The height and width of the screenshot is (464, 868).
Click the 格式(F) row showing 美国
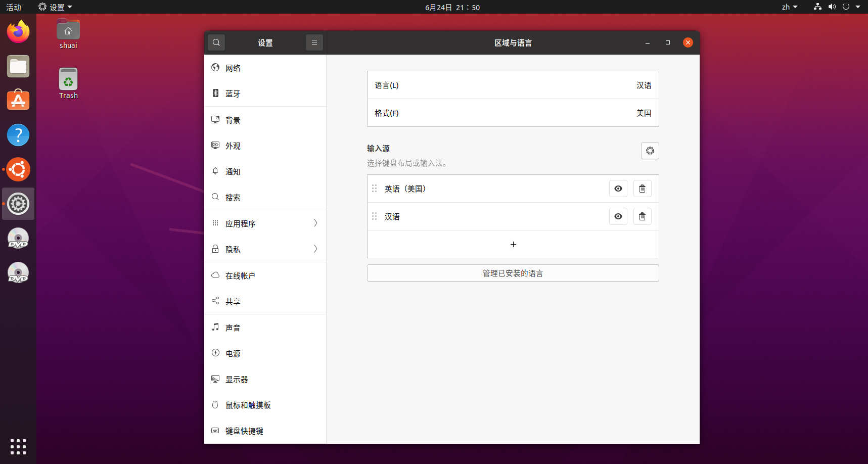513,113
